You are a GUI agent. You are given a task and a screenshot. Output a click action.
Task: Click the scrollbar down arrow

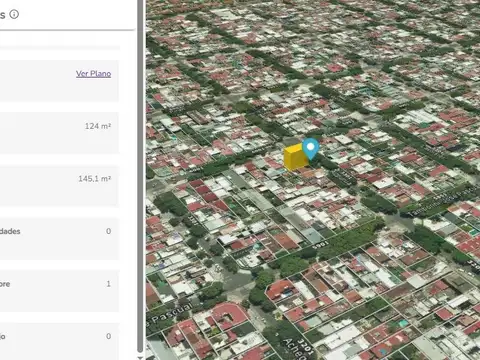[x=140, y=357]
